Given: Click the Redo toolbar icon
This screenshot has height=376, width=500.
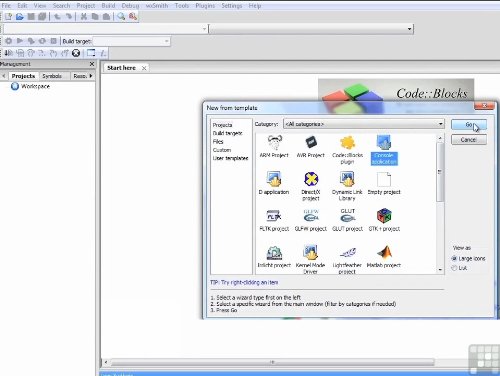Looking at the screenshot, I should pos(68,16).
